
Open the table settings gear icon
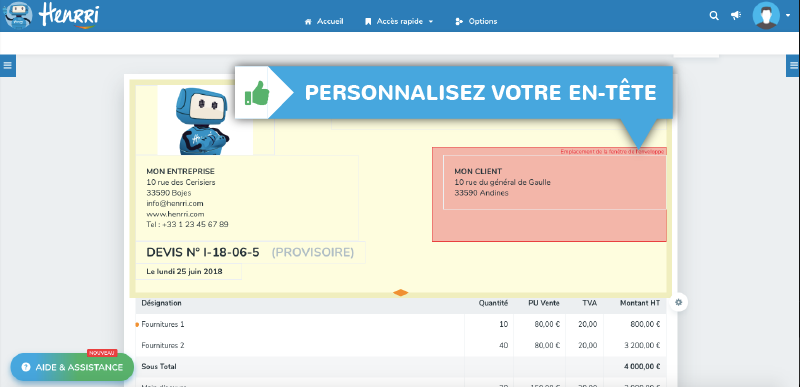coord(679,302)
